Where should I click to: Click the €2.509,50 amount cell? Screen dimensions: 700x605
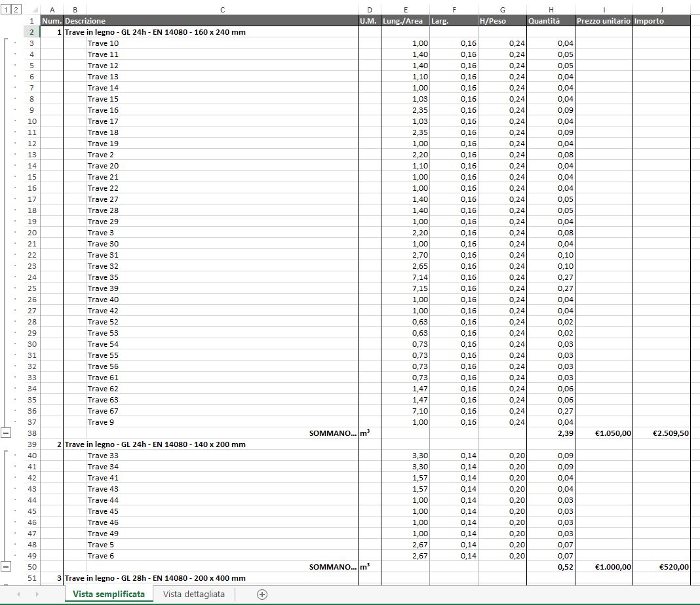(661, 433)
